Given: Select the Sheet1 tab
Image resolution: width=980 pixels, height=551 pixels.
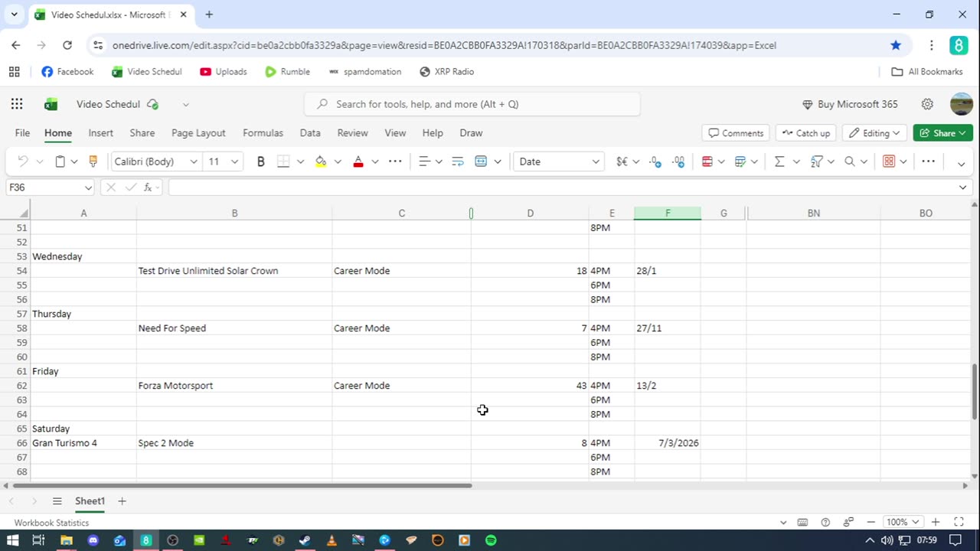Looking at the screenshot, I should coord(90,501).
